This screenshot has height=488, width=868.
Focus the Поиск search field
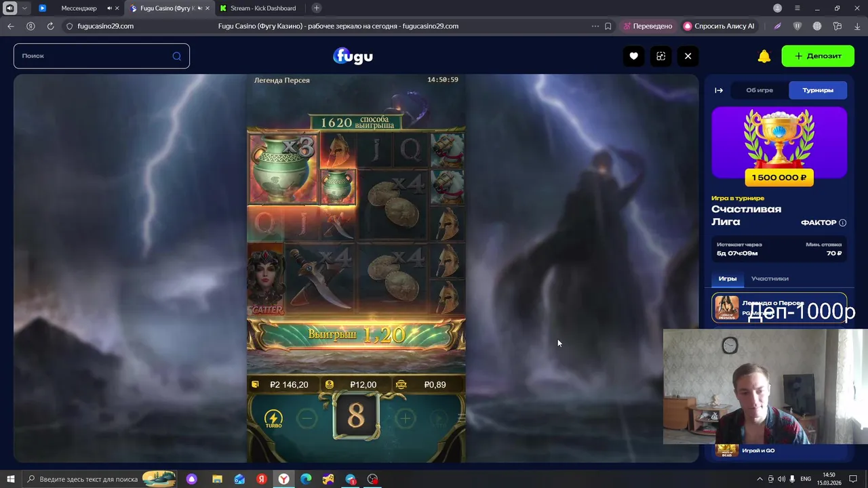tap(102, 56)
